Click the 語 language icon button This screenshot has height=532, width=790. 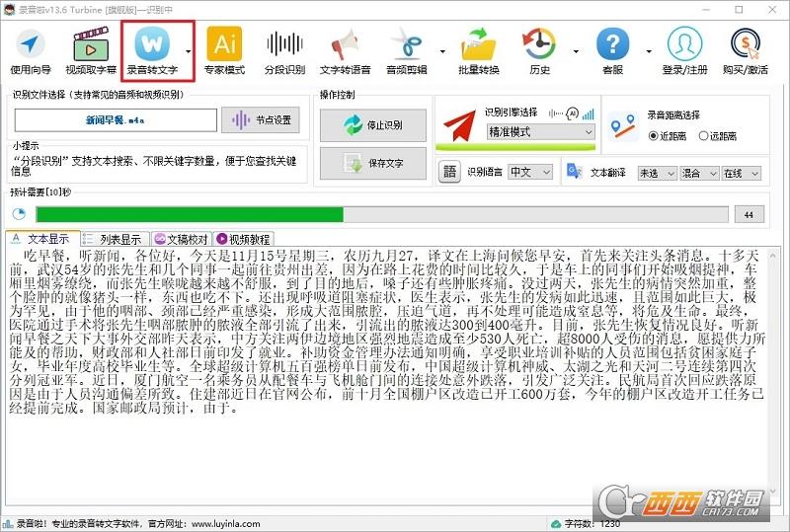pos(449,173)
